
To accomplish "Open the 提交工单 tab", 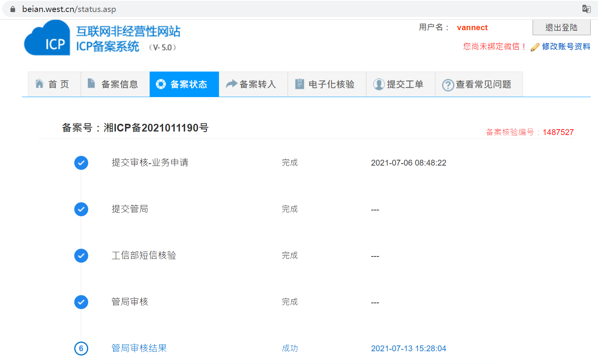I will [x=400, y=84].
